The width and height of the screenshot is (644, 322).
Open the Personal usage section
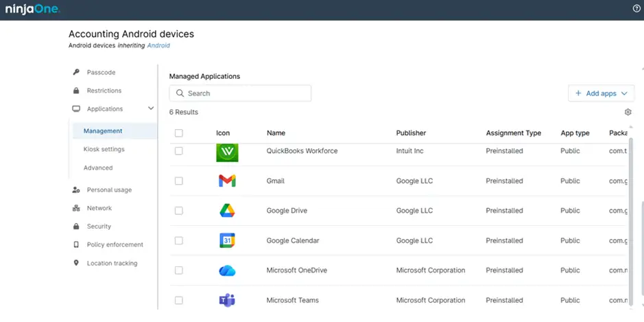click(109, 190)
